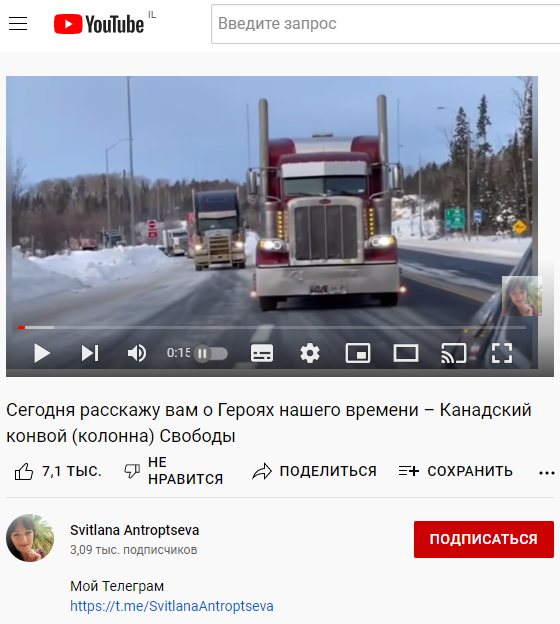Skip to the next video

[90, 353]
